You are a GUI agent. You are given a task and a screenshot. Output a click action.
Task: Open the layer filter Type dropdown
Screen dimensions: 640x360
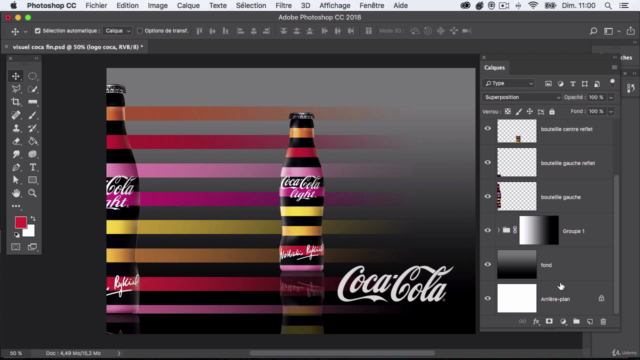pos(509,83)
